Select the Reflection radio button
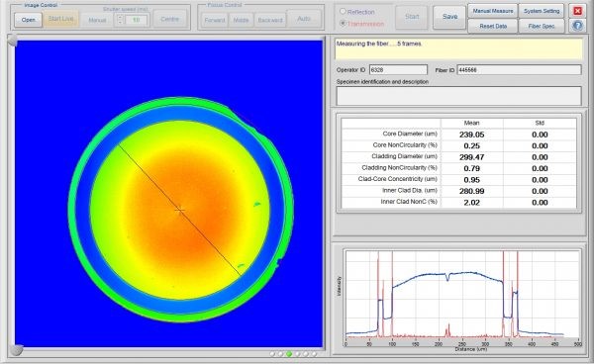 (343, 12)
